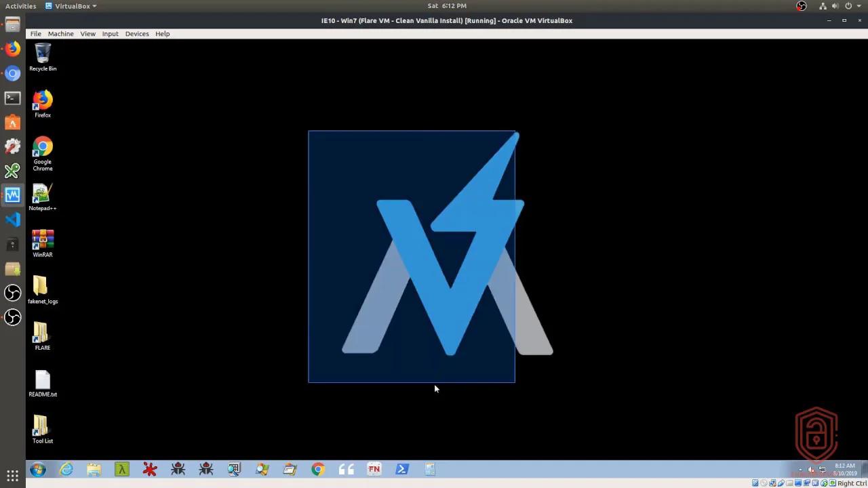Open Internet Explorer from the taskbar
The height and width of the screenshot is (488, 868).
pyautogui.click(x=66, y=469)
